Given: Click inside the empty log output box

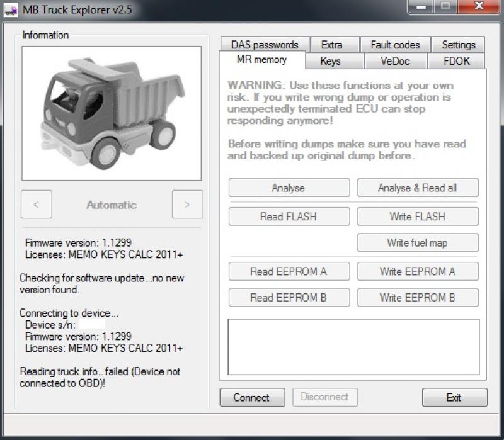Looking at the screenshot, I should click(x=353, y=347).
